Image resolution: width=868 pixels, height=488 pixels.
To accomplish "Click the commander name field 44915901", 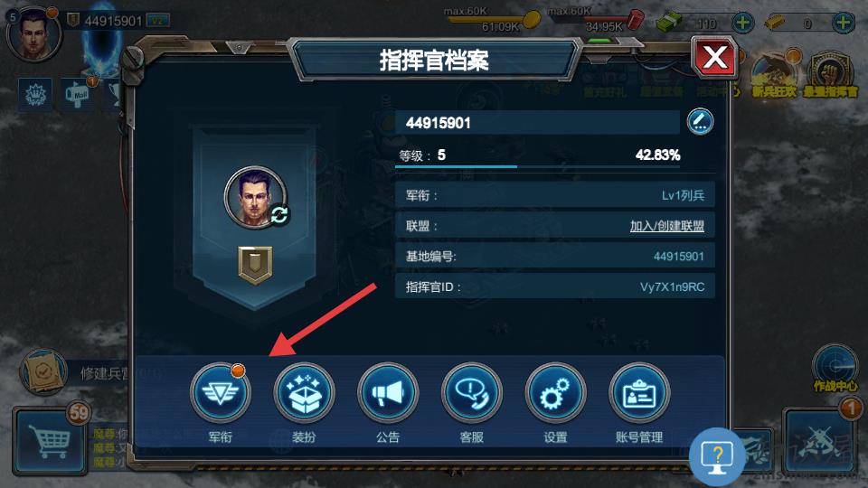I will tap(537, 122).
